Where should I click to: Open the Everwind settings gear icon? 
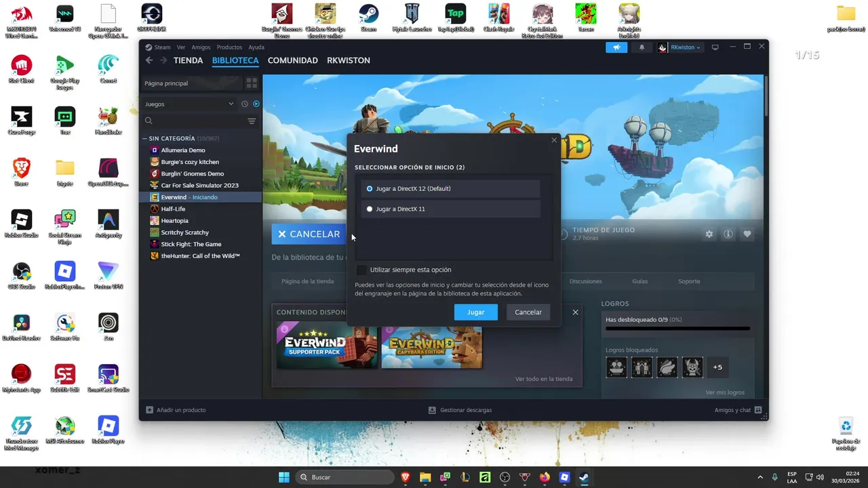709,234
